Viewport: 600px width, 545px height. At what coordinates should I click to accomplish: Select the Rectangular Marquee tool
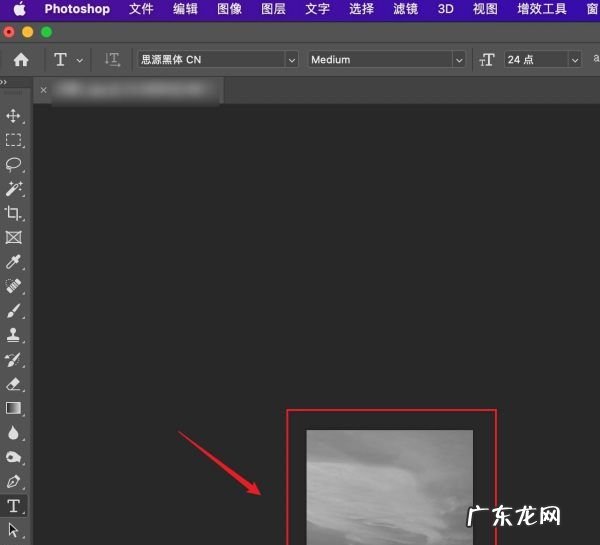point(13,140)
